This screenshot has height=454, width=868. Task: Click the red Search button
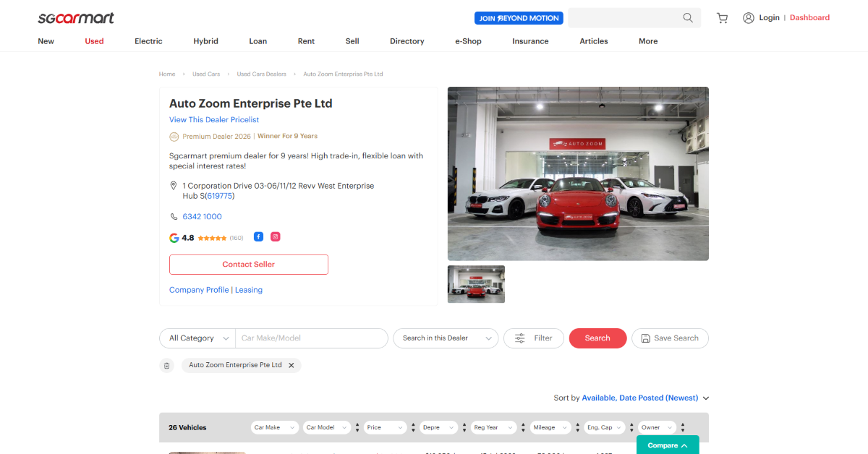[597, 338]
